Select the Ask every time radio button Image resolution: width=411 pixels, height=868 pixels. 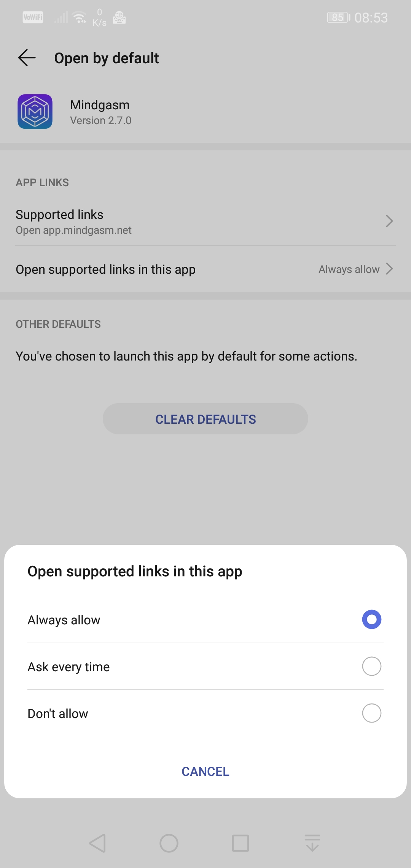pos(372,666)
